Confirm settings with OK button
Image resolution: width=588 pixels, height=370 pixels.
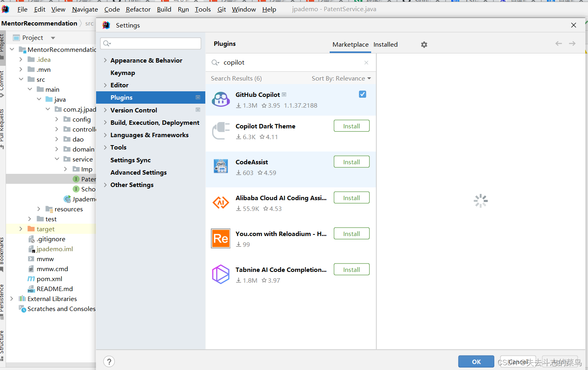(x=476, y=362)
